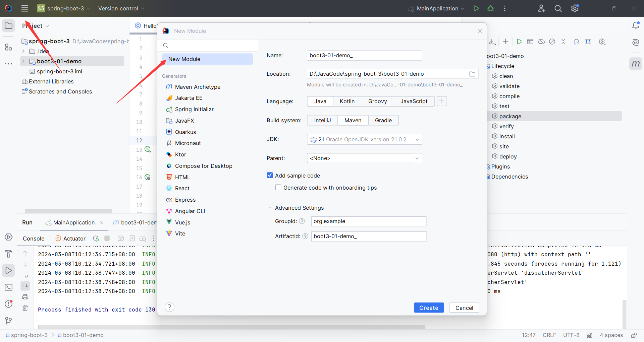Open Version control dropdown
This screenshot has width=644, height=342.
coord(121,8)
